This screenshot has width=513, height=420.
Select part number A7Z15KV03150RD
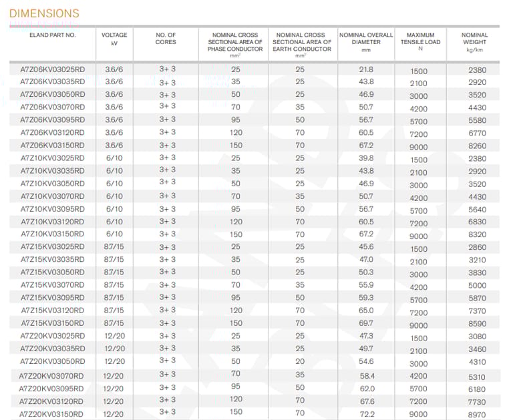(x=53, y=323)
